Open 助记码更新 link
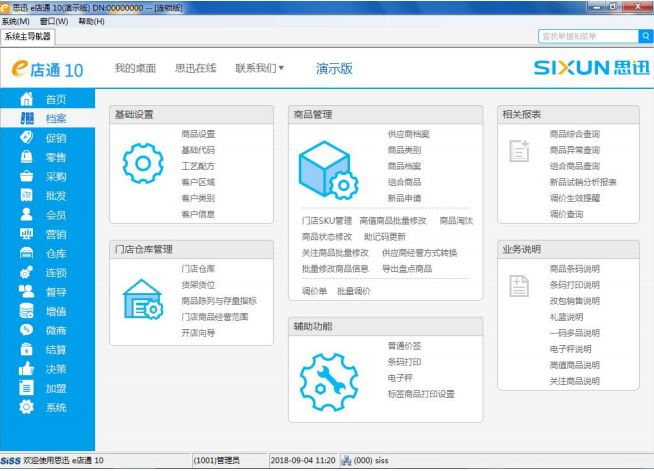Image resolution: width=654 pixels, height=471 pixels. pyautogui.click(x=385, y=237)
